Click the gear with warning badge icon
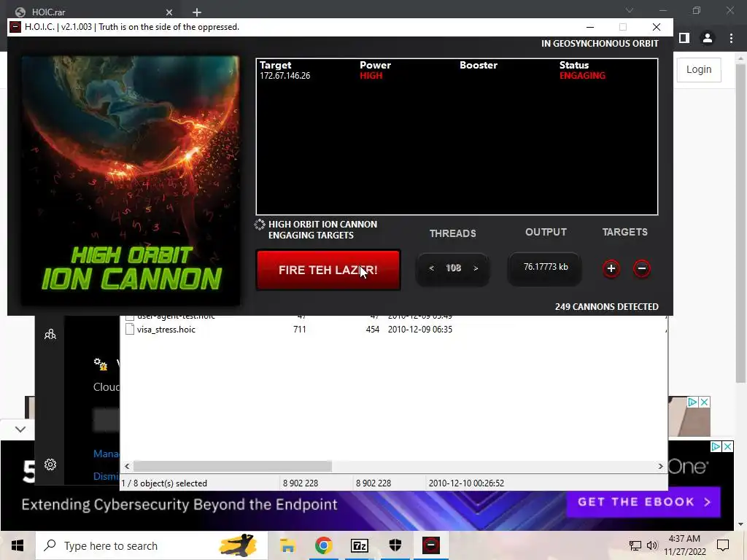747x560 pixels. click(100, 365)
